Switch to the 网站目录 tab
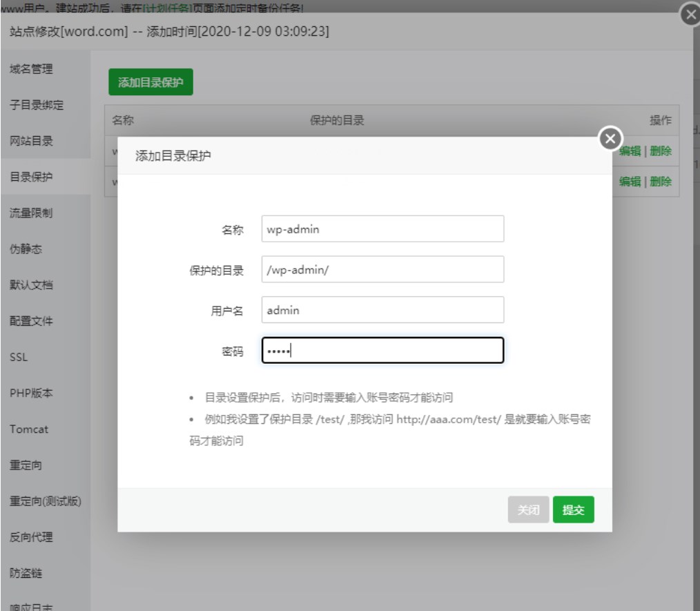 31,141
